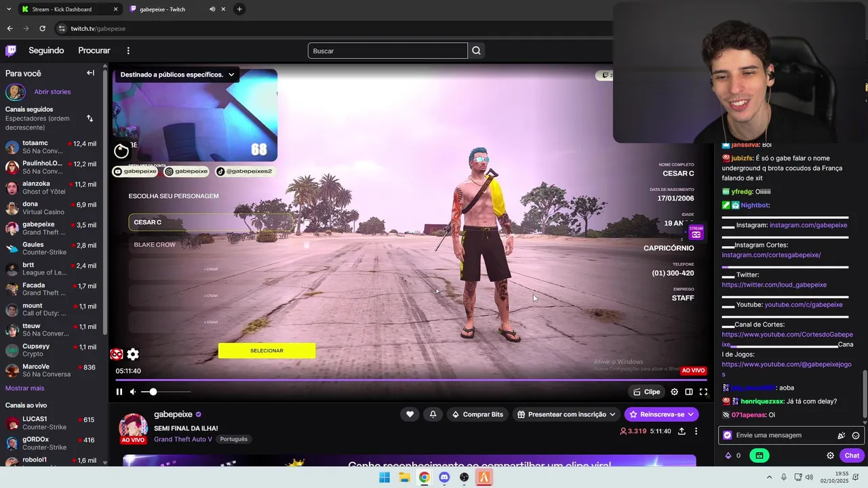Open the more options dots beside Procurar

click(x=128, y=51)
